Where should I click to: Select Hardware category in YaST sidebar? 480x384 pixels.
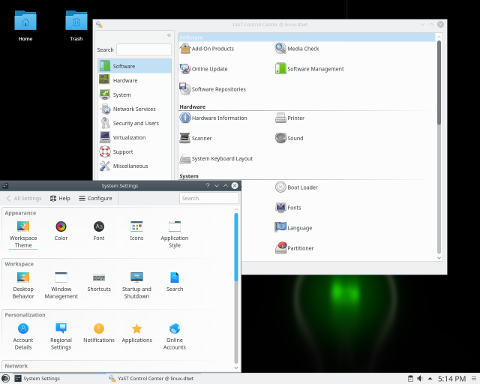point(135,80)
